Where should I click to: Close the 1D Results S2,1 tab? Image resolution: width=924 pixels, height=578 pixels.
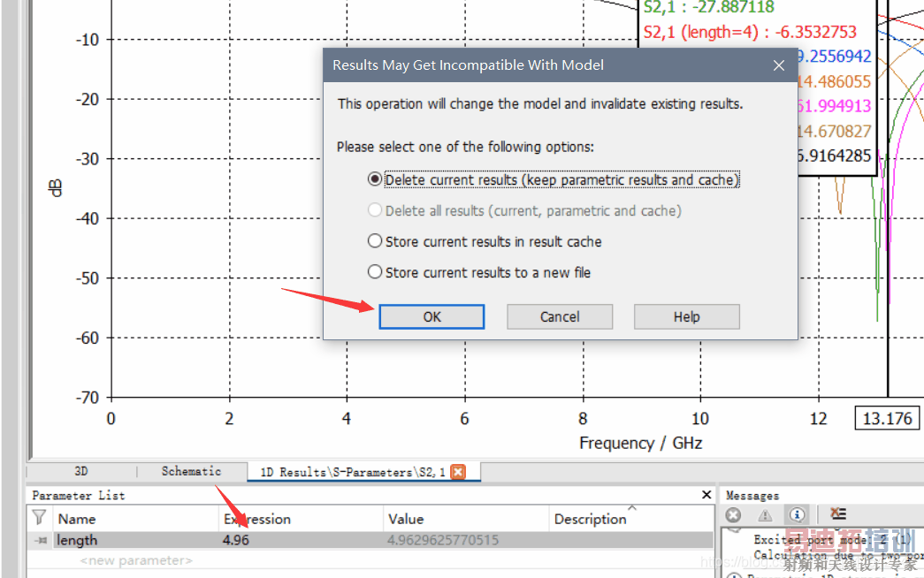[x=458, y=472]
